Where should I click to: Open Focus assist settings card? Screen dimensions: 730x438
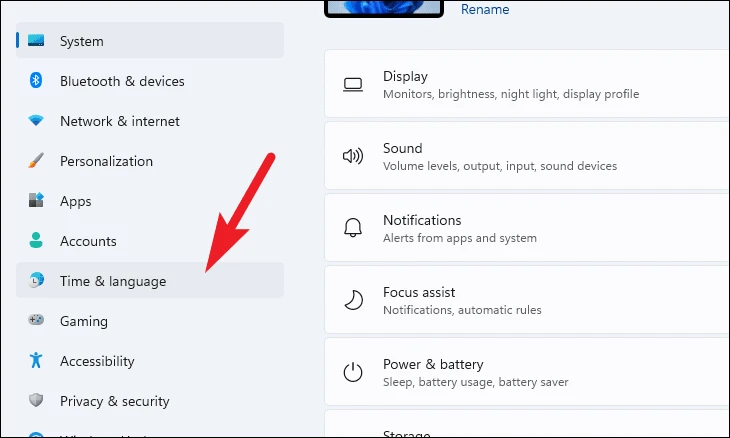point(527,300)
